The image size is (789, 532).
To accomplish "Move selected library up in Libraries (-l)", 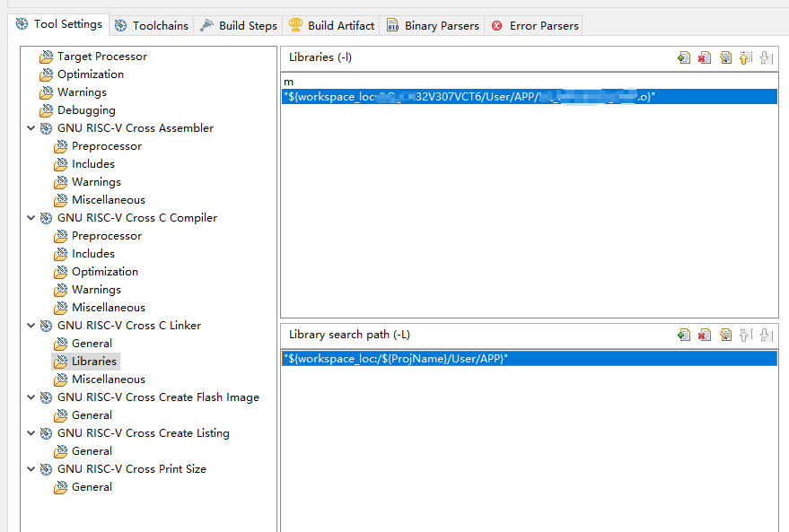I will 745,58.
